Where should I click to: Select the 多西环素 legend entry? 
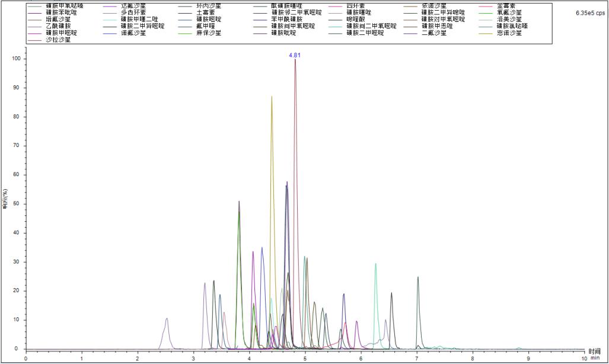pyautogui.click(x=133, y=12)
